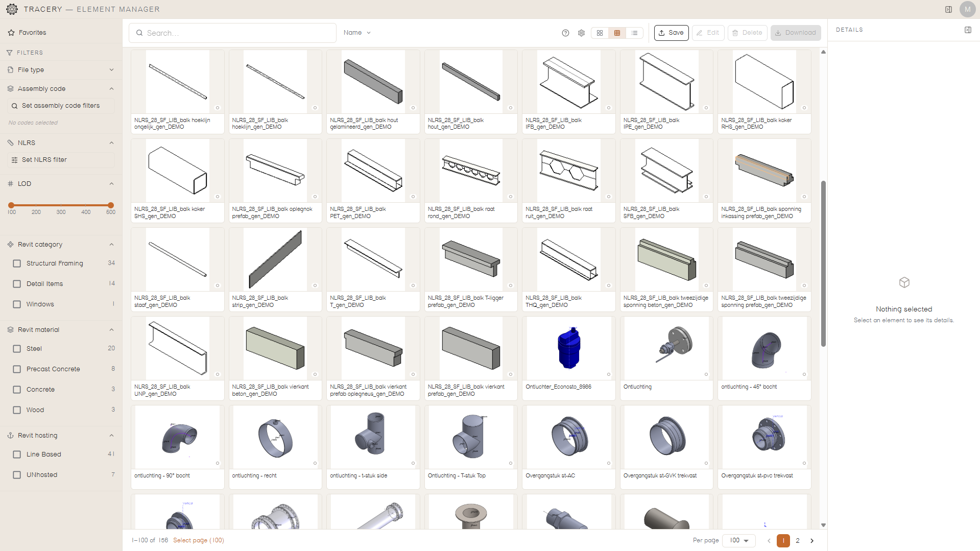Open the user avatar menu
Viewport: 980px width, 551px height.
point(967,9)
